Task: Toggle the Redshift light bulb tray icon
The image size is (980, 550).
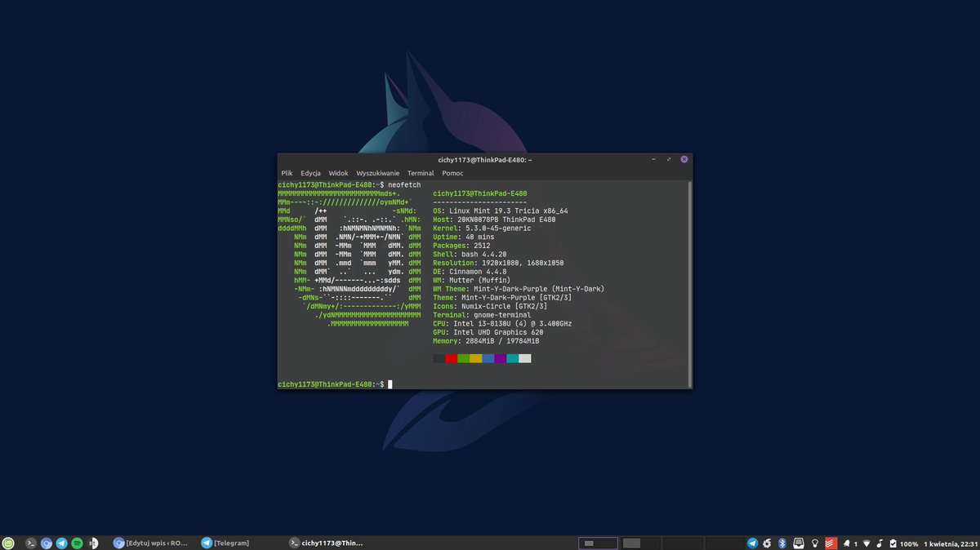Action: [x=815, y=542]
